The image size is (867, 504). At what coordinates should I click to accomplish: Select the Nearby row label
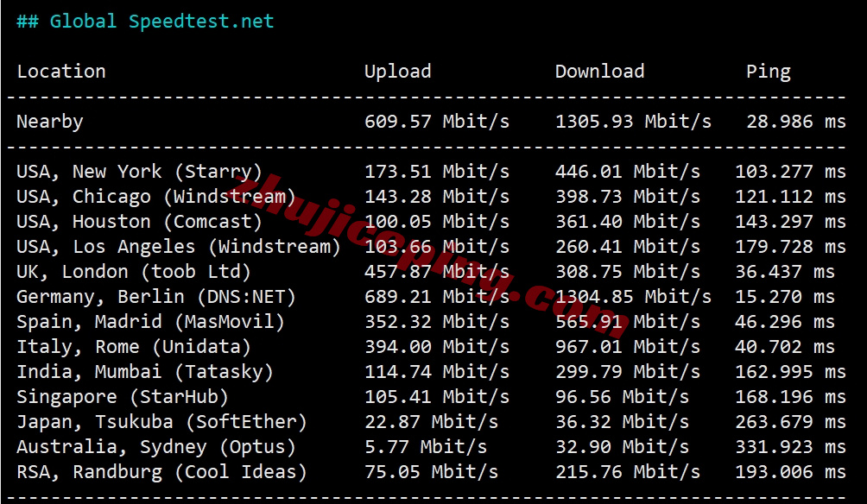50,123
